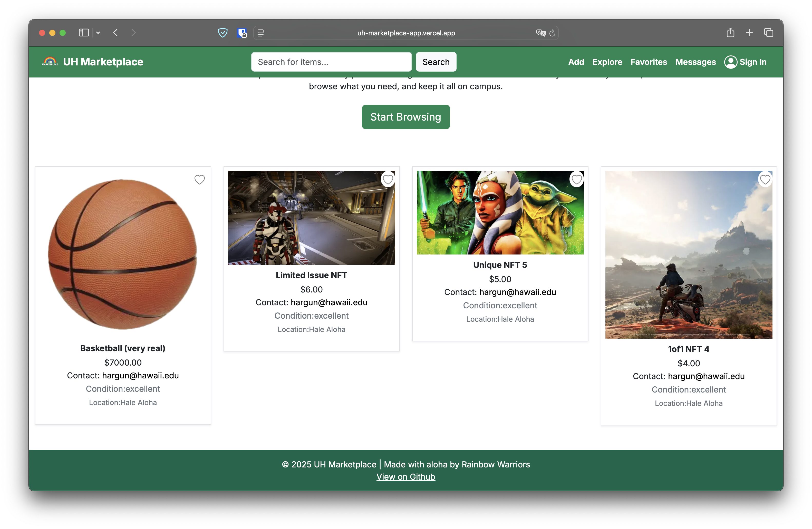Go forward with the next-page arrow
Image resolution: width=812 pixels, height=529 pixels.
tap(133, 33)
